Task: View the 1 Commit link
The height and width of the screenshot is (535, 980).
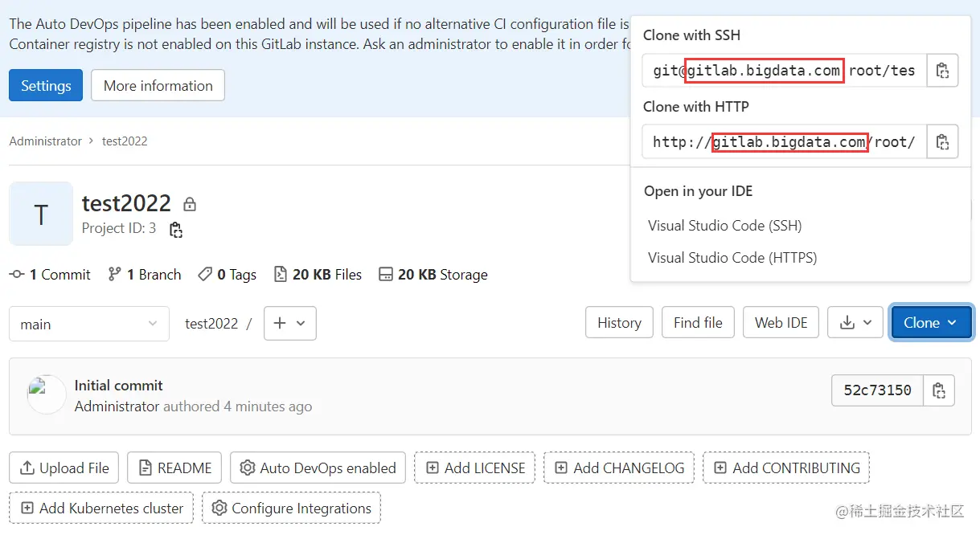Action: click(50, 275)
